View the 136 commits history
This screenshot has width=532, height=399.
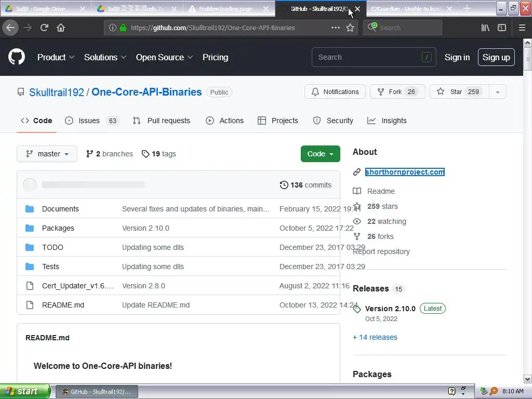[305, 185]
